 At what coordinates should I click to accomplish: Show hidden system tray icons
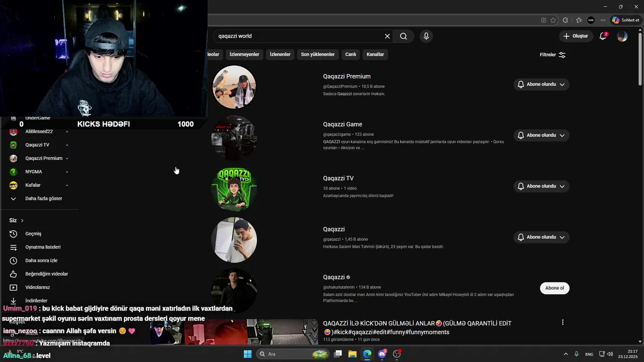566,354
